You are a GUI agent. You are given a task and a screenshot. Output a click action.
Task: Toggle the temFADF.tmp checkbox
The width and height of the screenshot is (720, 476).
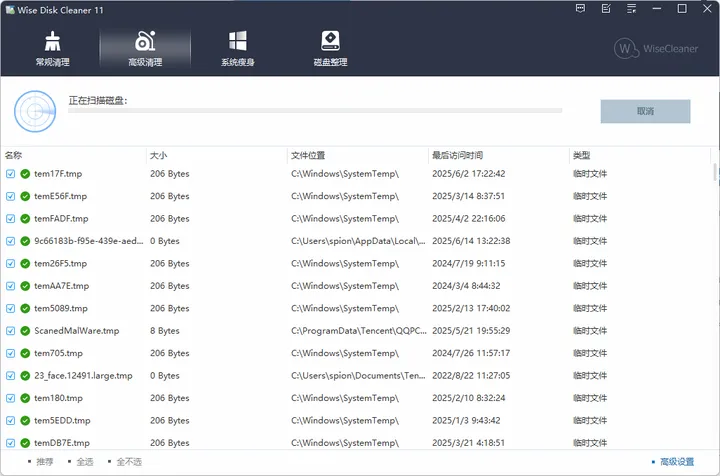11,218
